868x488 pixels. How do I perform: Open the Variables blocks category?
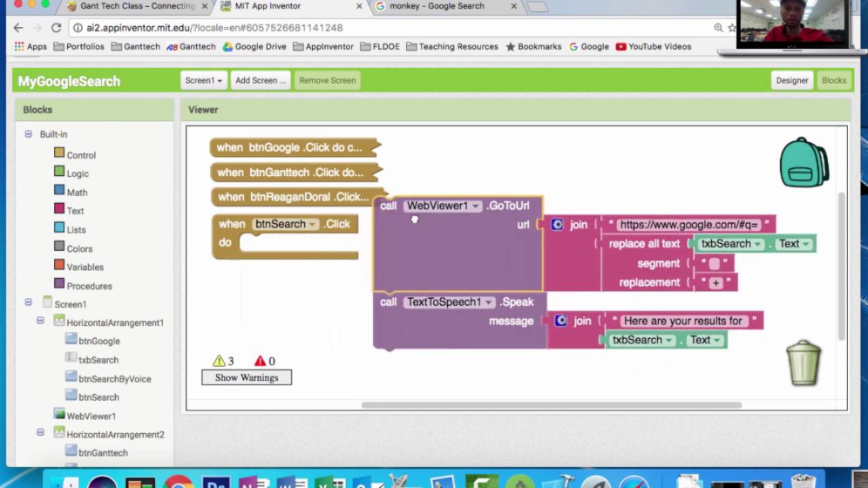[x=85, y=267]
